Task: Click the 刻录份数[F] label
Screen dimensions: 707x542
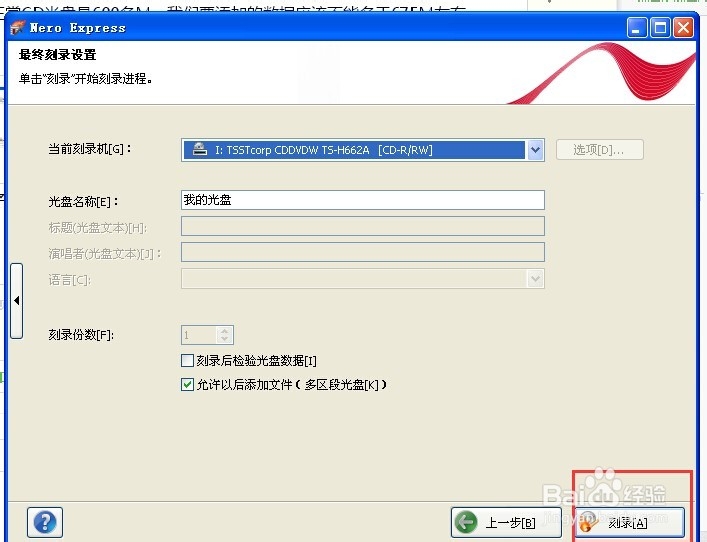Action: [81, 335]
